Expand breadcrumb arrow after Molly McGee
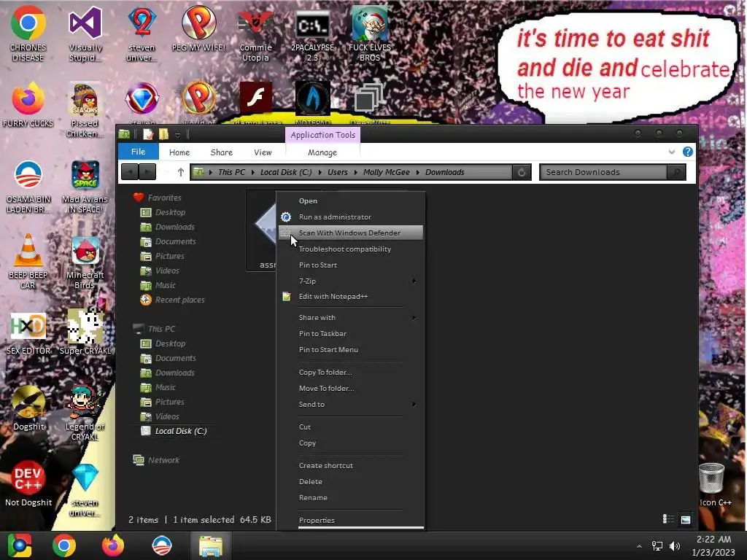The width and height of the screenshot is (747, 560). 417,172
